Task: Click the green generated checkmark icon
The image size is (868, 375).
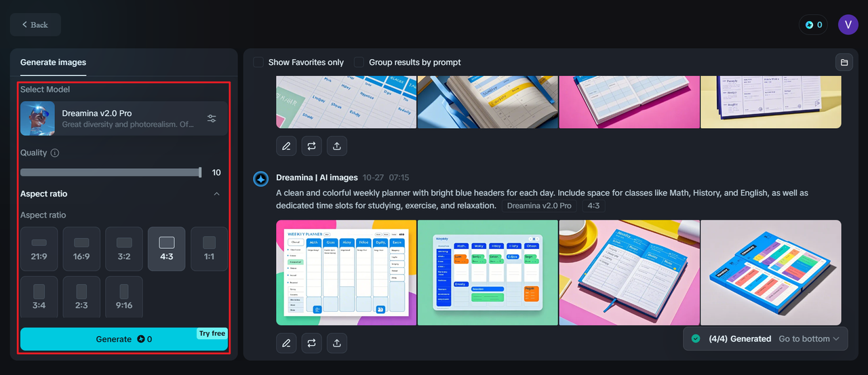Action: 696,338
